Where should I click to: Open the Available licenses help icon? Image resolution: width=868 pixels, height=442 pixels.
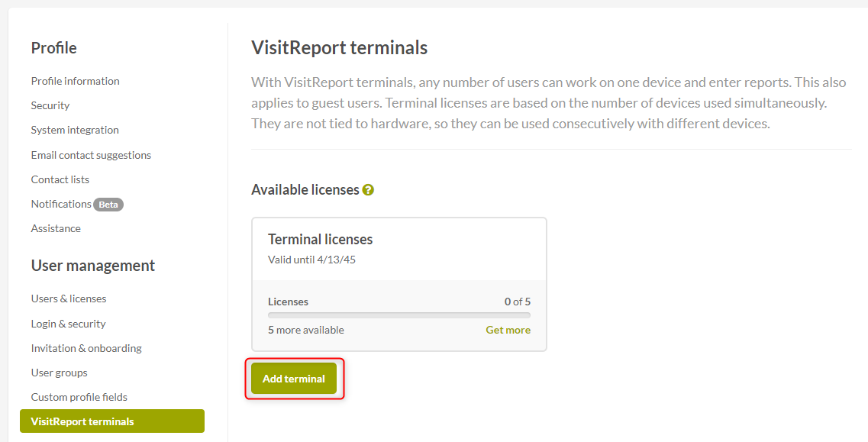click(369, 189)
